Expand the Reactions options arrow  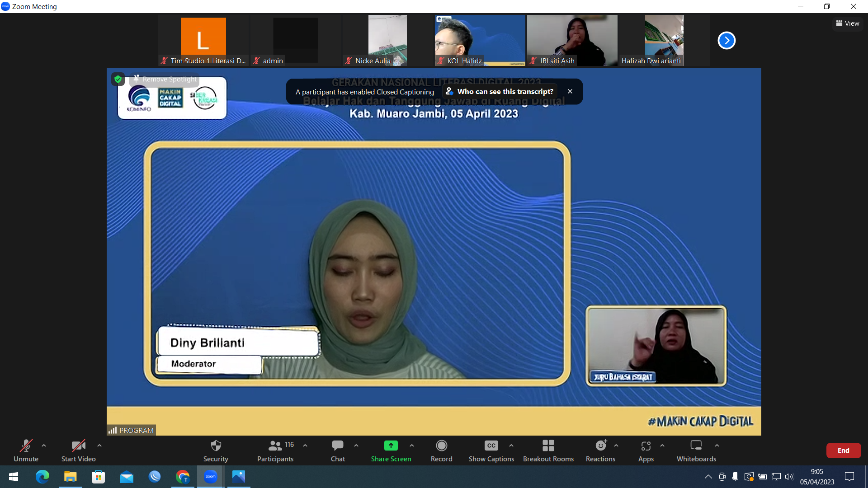pos(616,446)
